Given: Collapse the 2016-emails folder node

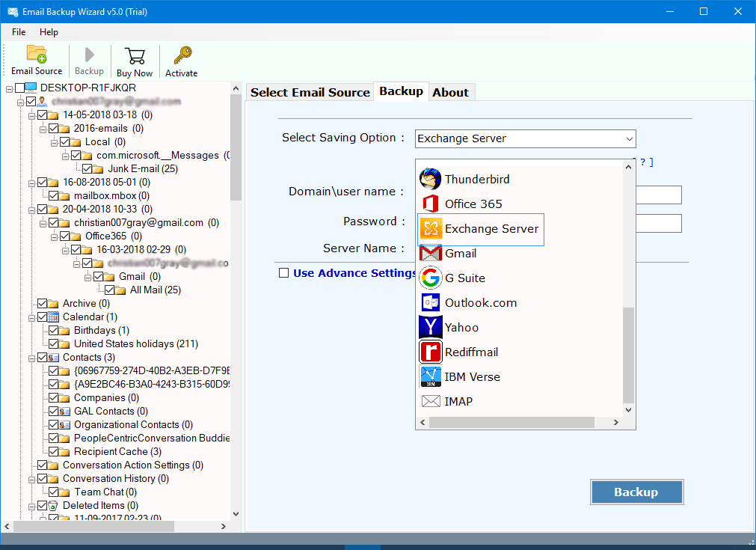Looking at the screenshot, I should [43, 129].
